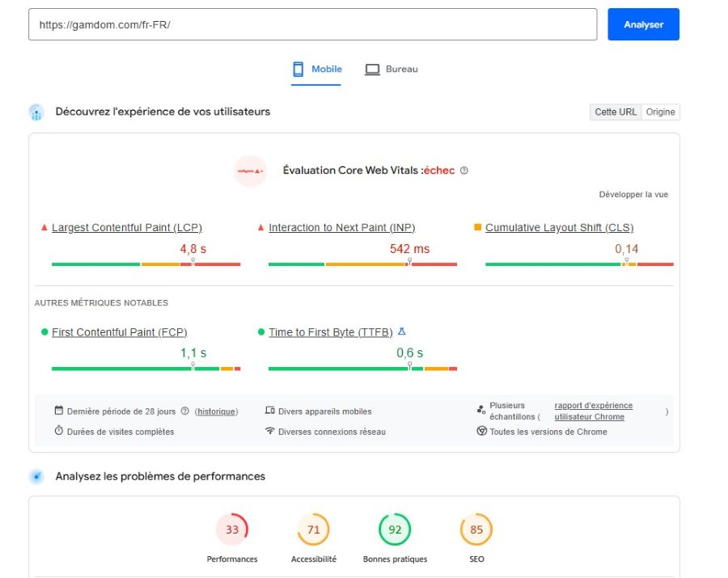Click red triangle marker beside INP
Image resolution: width=728 pixels, height=578 pixels.
coord(260,227)
